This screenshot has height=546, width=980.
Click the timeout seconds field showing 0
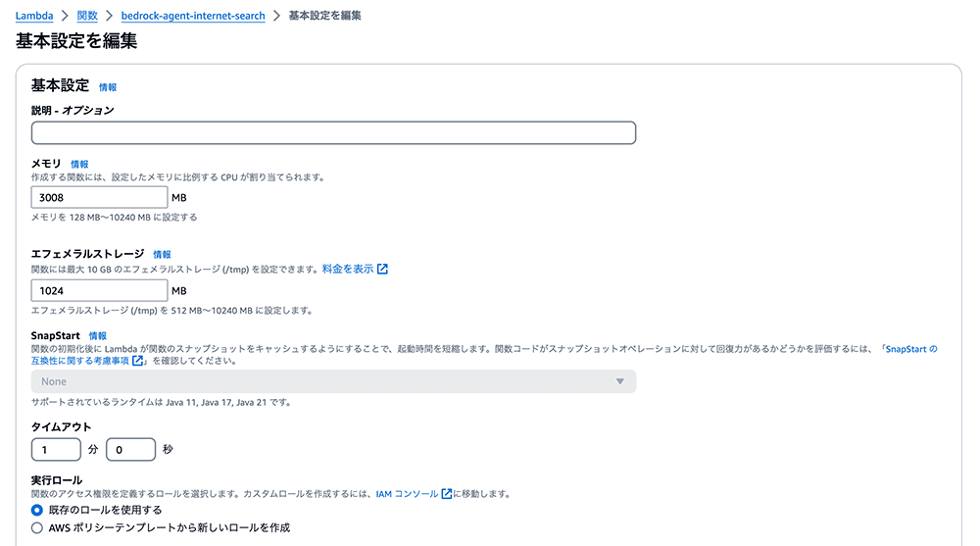click(x=130, y=450)
